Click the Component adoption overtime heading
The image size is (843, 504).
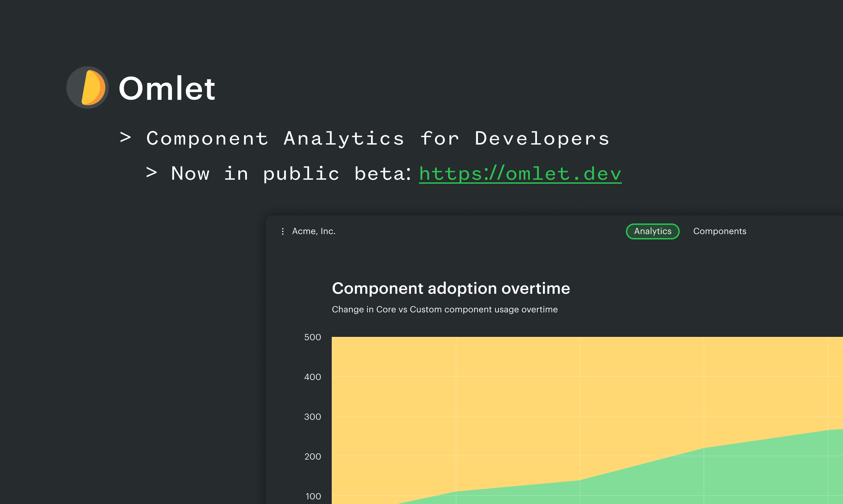451,288
